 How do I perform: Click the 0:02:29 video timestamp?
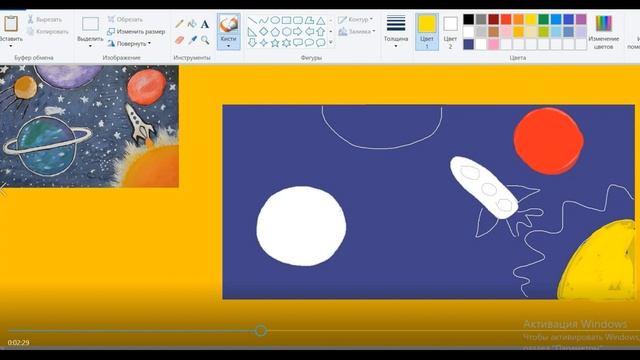18,342
